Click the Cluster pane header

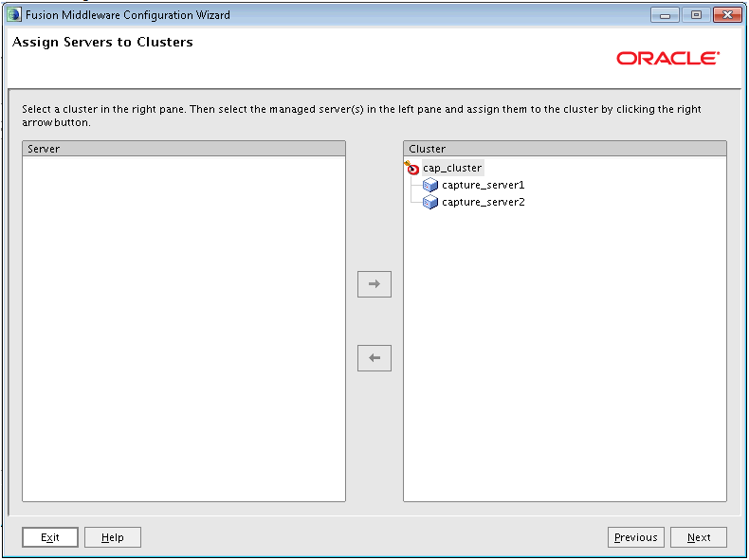[x=565, y=149]
